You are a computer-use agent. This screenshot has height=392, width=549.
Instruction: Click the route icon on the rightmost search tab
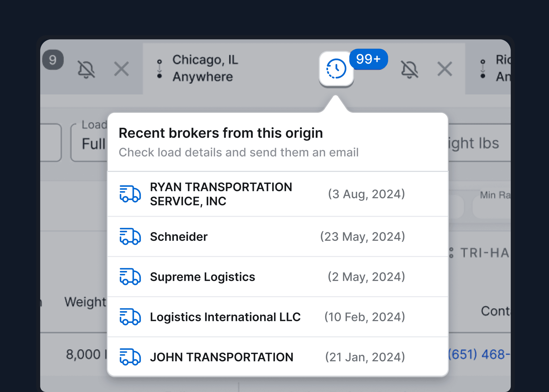(482, 68)
